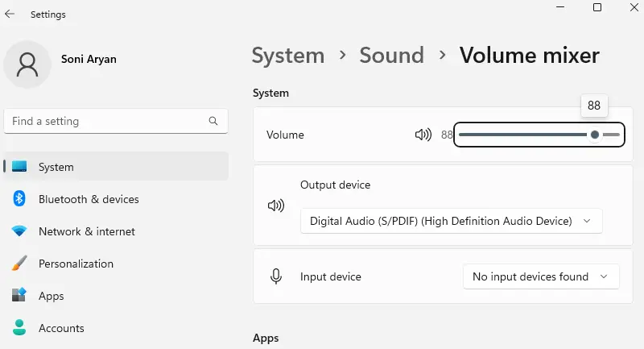Mute system volume via speaker icon
The image size is (644, 349).
[x=423, y=135]
